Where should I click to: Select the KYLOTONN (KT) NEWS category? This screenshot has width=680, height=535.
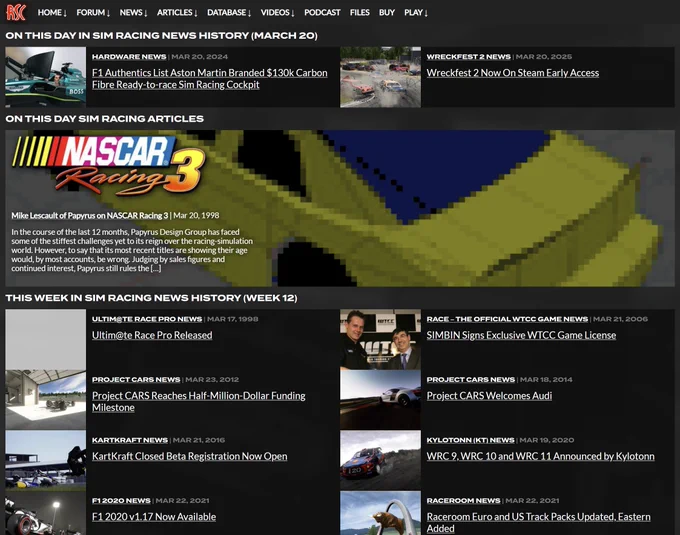[x=471, y=440]
